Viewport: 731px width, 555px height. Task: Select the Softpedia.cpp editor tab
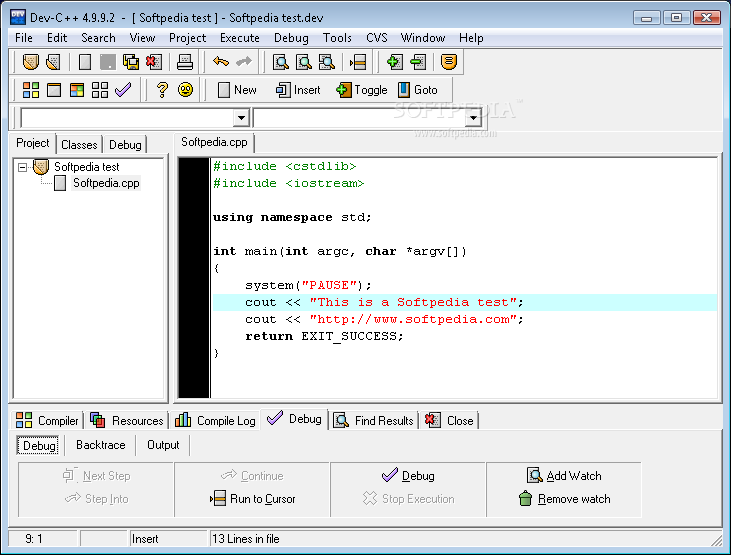point(214,142)
